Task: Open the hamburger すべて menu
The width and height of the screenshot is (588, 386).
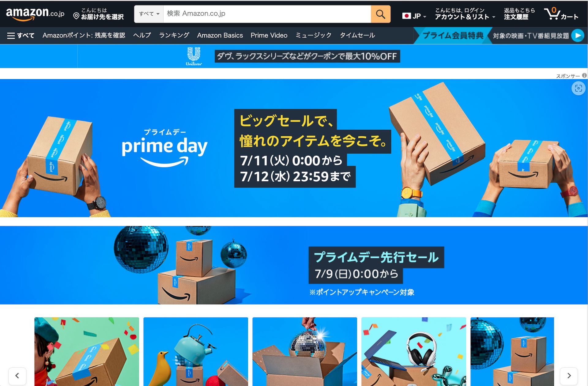Action: coord(21,36)
